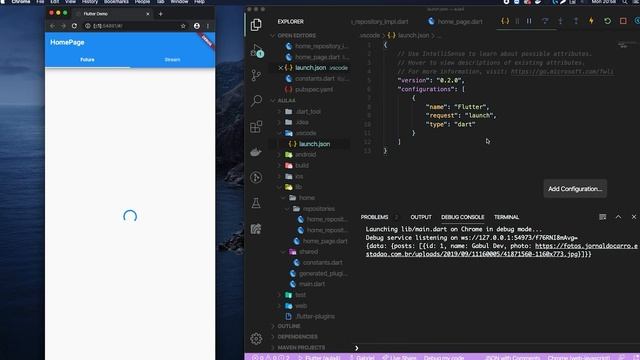Collapse the AULA4 project folder section

286,100
